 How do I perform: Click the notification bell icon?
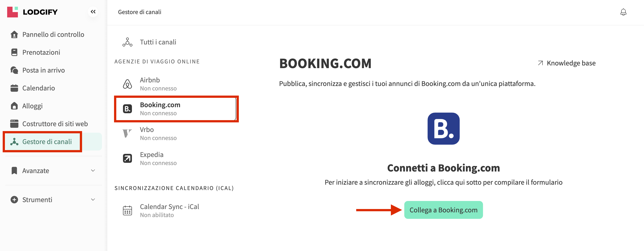click(623, 12)
